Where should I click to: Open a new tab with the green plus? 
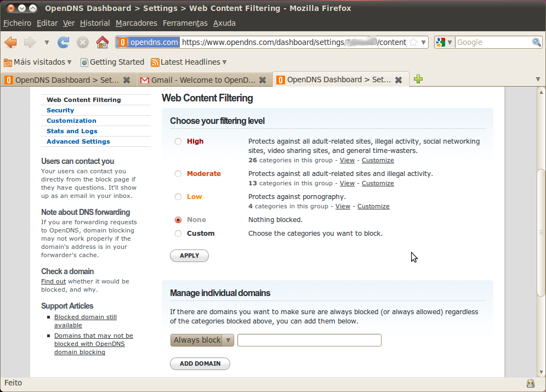click(x=418, y=79)
